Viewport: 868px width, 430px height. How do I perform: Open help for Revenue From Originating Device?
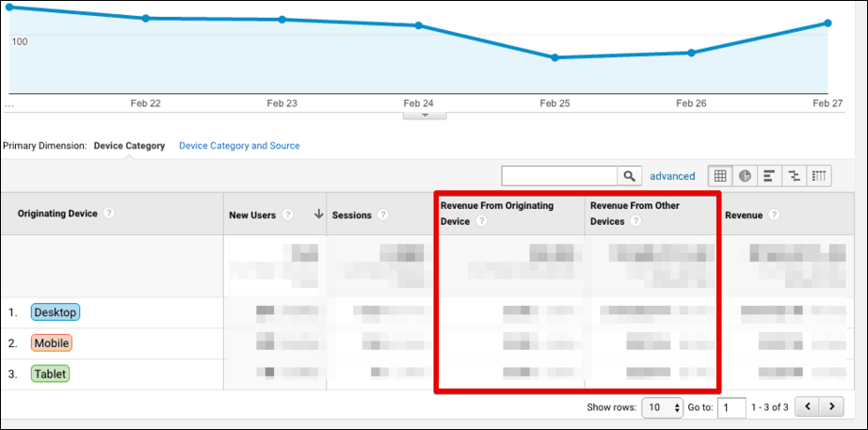pos(482,221)
